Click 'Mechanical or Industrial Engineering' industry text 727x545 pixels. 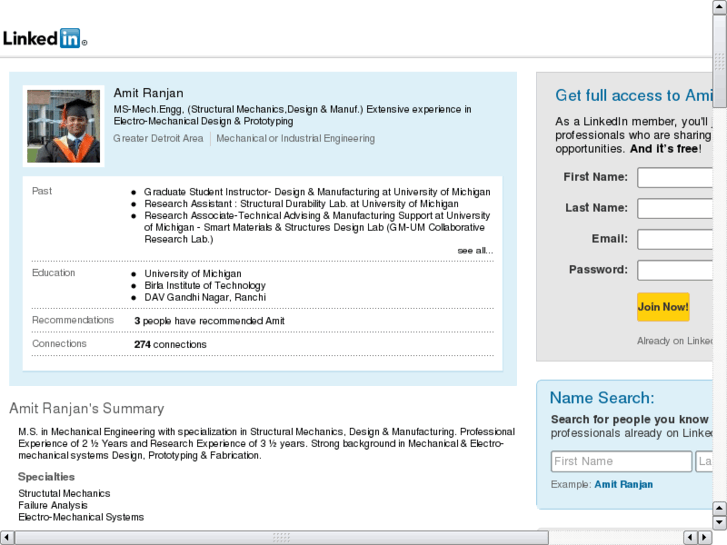(x=295, y=138)
